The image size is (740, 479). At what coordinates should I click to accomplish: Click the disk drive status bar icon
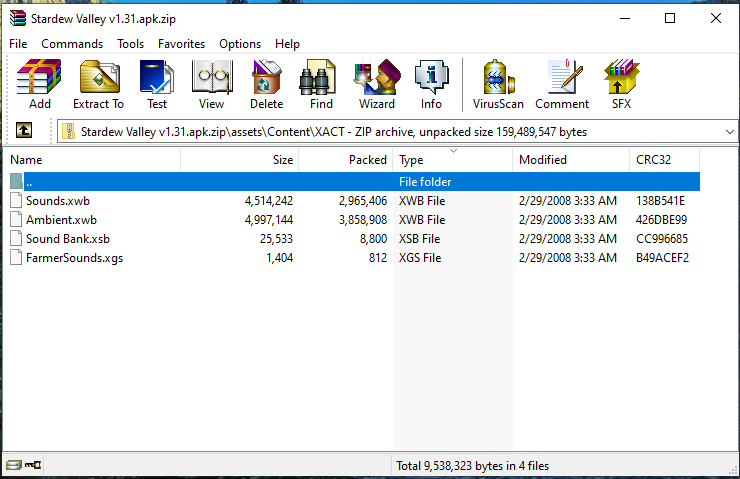pyautogui.click(x=14, y=465)
